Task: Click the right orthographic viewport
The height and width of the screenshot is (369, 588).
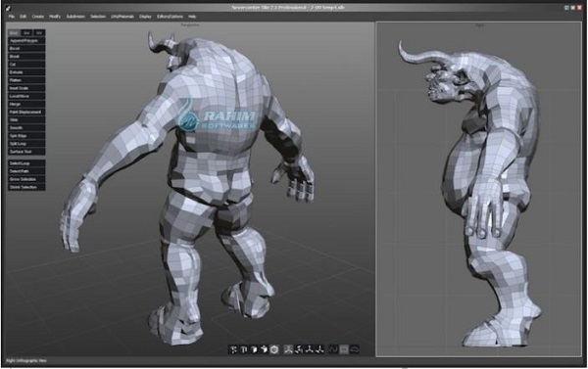Action: tap(479, 189)
